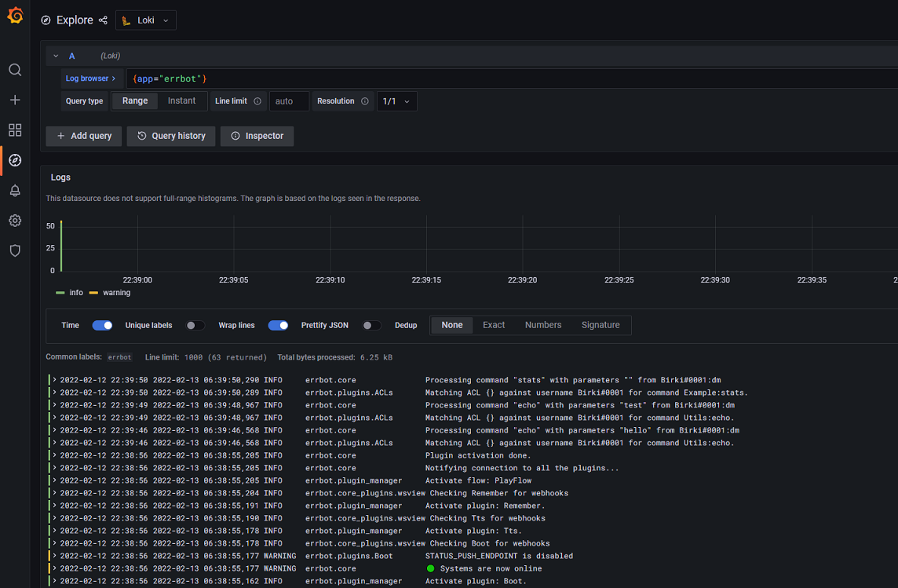Open Query history

point(170,137)
